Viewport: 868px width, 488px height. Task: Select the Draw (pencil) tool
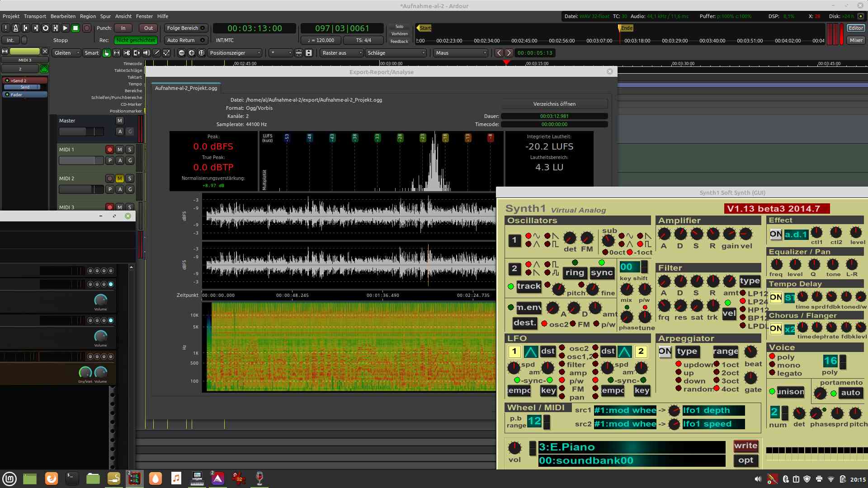[x=156, y=53]
